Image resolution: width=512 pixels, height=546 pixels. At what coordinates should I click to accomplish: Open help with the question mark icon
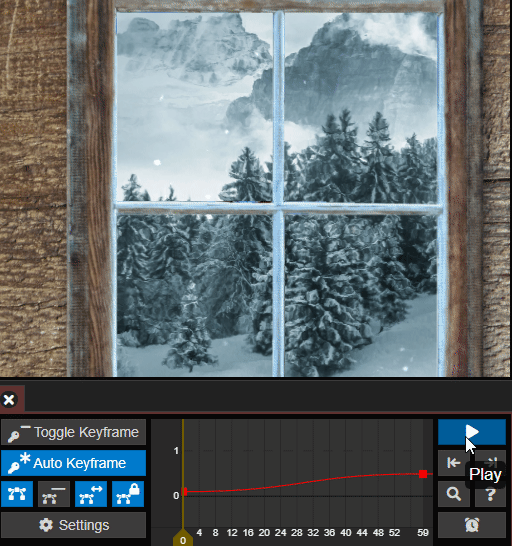click(490, 494)
